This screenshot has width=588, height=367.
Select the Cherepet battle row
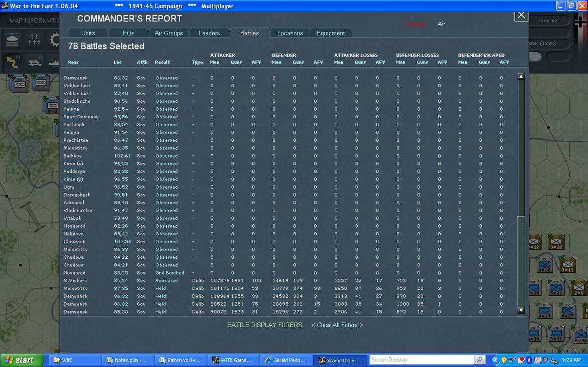(x=288, y=241)
